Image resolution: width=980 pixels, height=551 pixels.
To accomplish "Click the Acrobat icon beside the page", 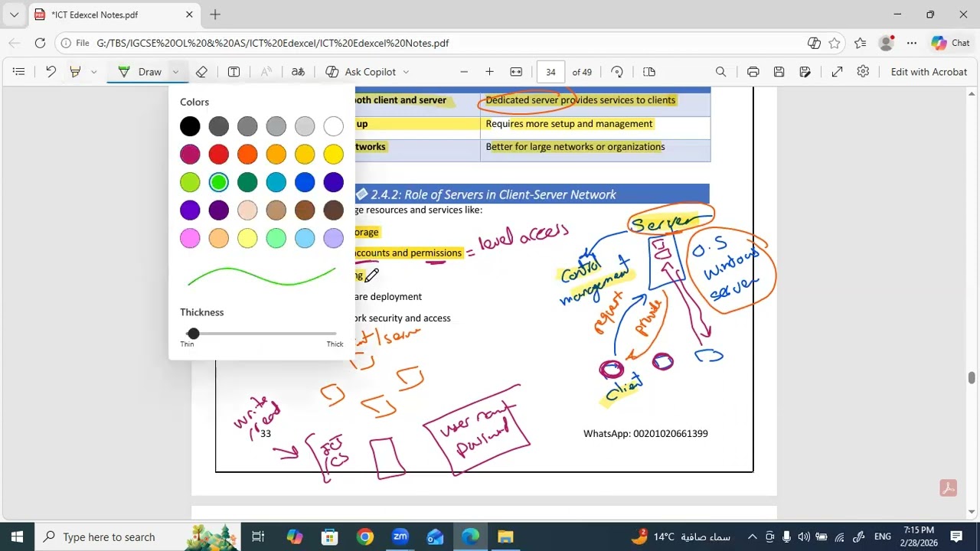I will 948,488.
